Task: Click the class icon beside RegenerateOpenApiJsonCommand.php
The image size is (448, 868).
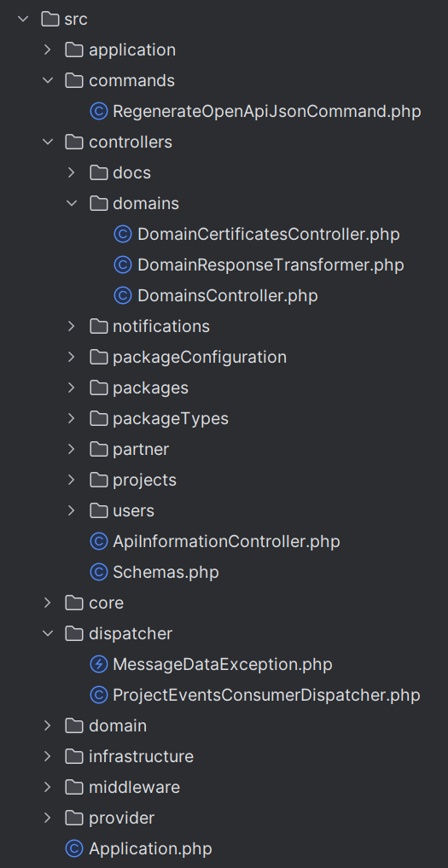Action: tap(99, 112)
